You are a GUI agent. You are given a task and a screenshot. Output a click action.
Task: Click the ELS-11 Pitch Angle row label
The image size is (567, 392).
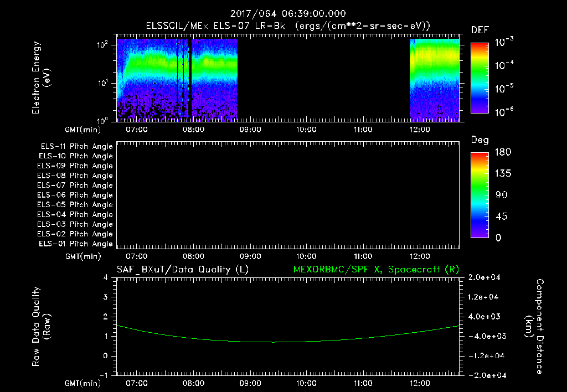pyautogui.click(x=76, y=147)
